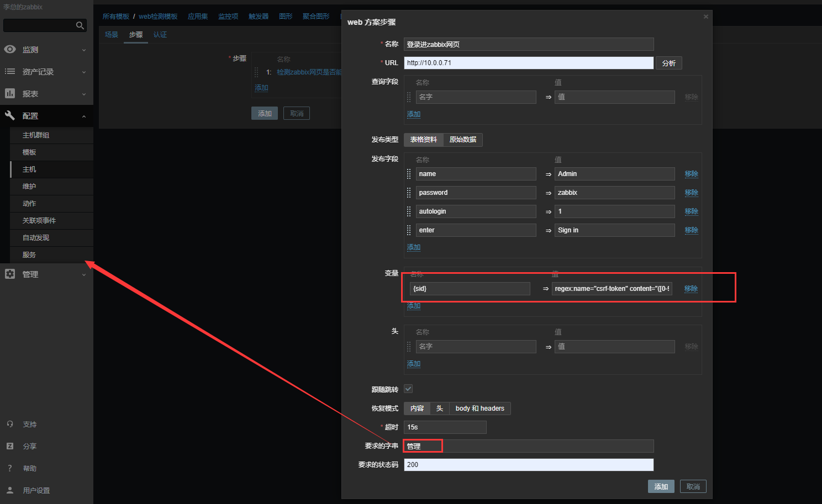Click the sidebar search box
Screen dimensions: 822x504
45,25
